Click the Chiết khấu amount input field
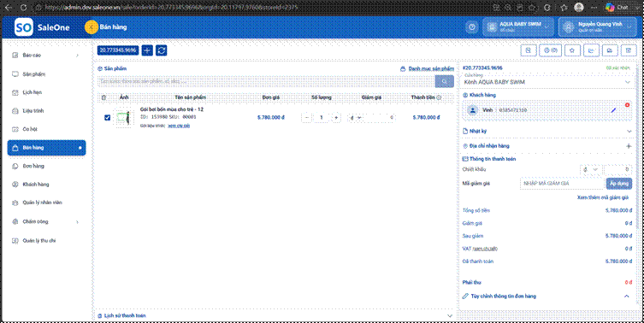Screen dimensions: 644x323 pos(618,169)
